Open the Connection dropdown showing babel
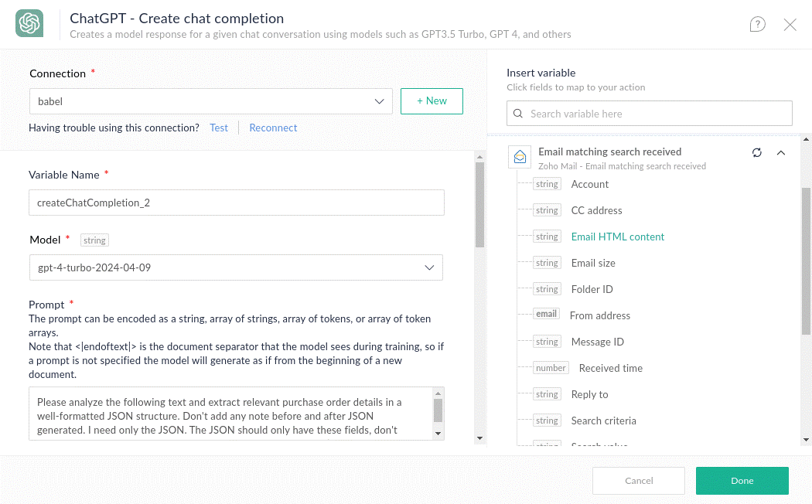 pyautogui.click(x=210, y=101)
